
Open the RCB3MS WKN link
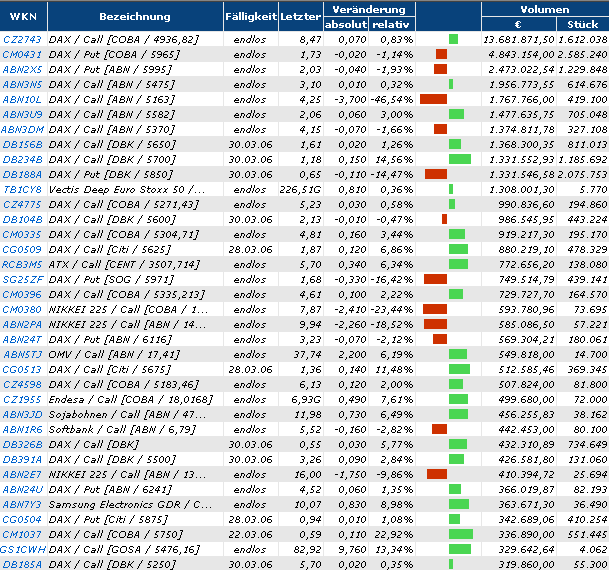(x=22, y=264)
